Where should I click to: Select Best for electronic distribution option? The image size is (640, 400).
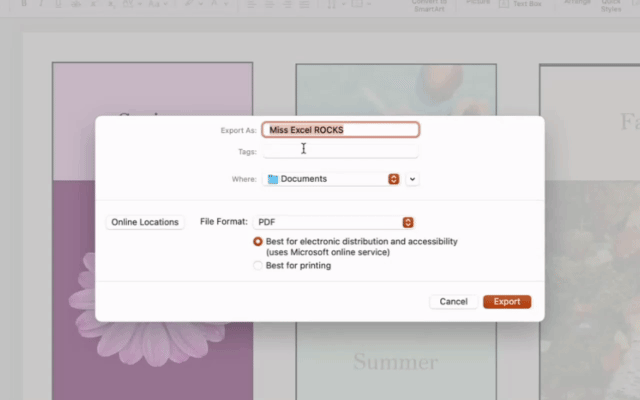click(258, 242)
